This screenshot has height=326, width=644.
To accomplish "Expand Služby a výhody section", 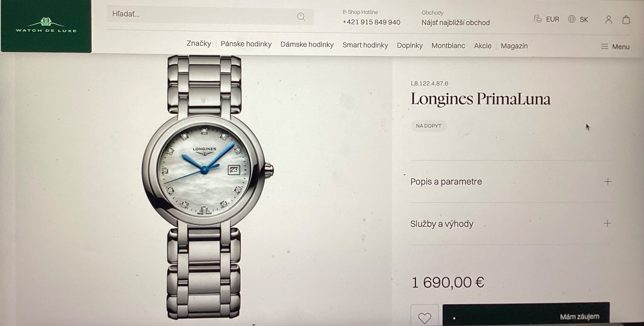I will tap(511, 223).
